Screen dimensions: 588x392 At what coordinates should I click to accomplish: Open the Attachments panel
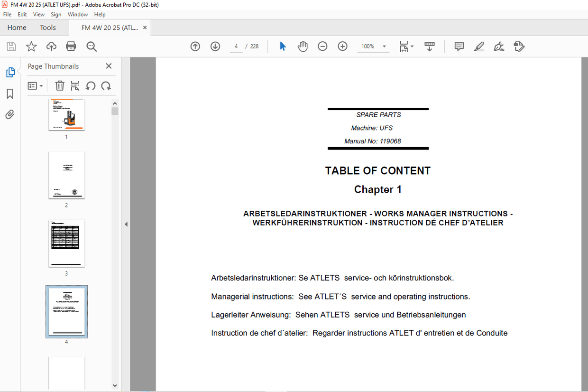pyautogui.click(x=10, y=114)
